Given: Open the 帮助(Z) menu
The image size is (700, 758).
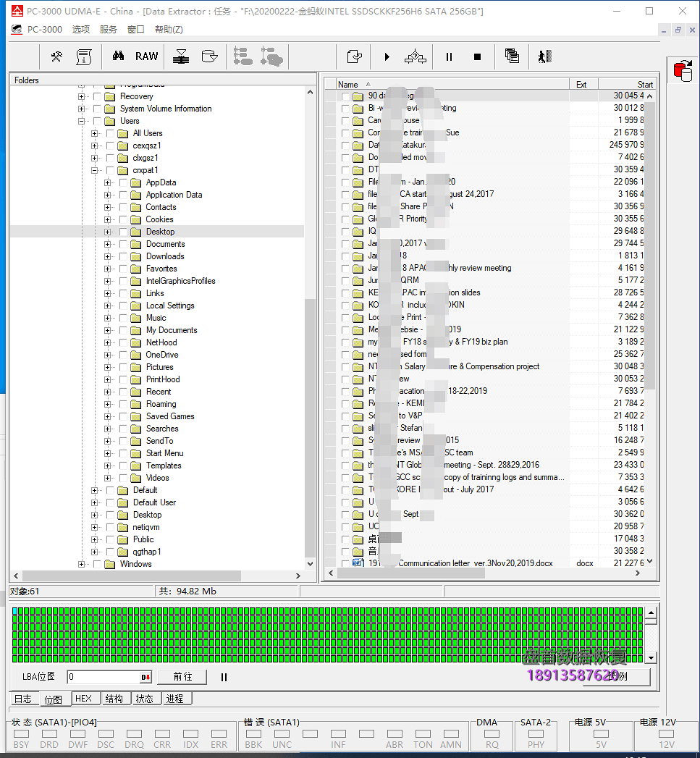Looking at the screenshot, I should pyautogui.click(x=169, y=30).
